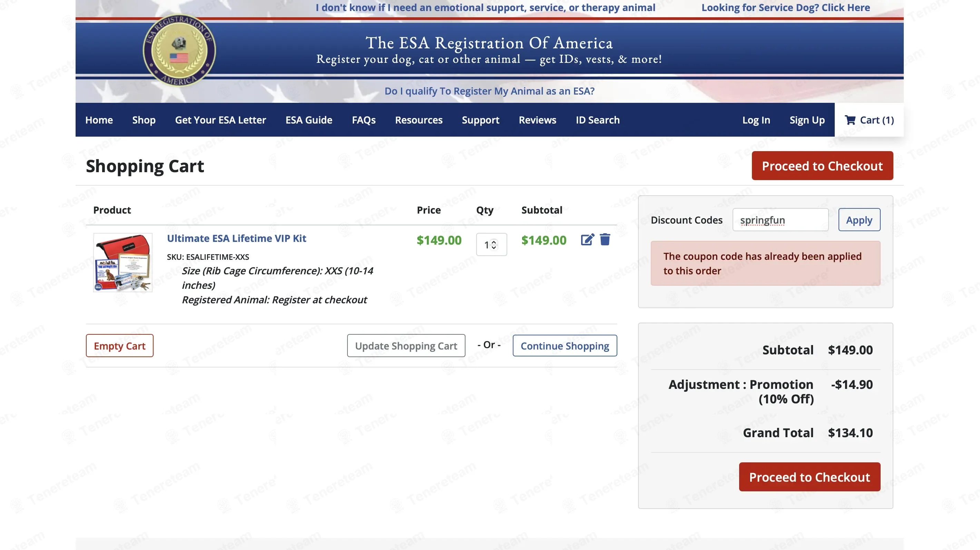980x550 pixels.
Task: Click the Grand Total value $134.10
Action: pos(850,432)
